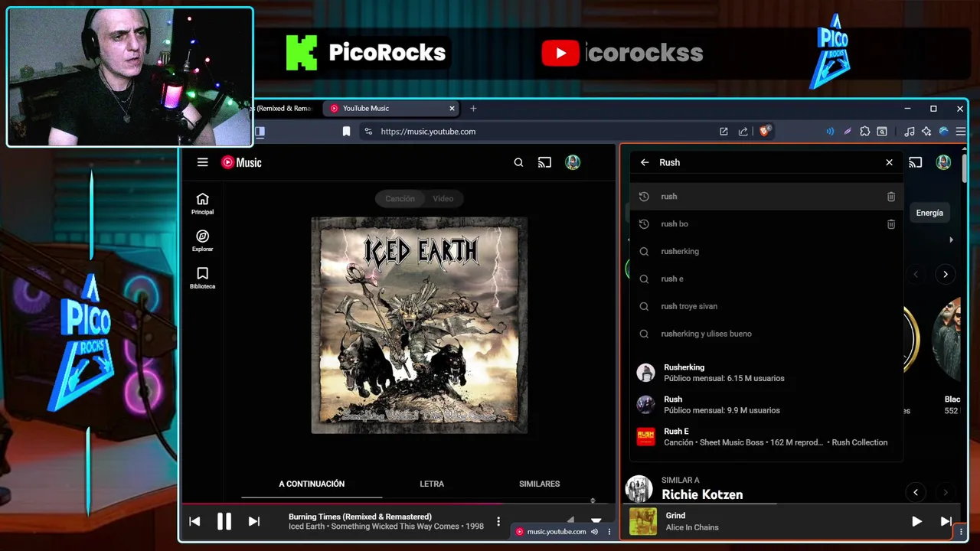Viewport: 980px width, 551px height.
Task: Open Biblioteca in the sidebar
Action: click(202, 279)
